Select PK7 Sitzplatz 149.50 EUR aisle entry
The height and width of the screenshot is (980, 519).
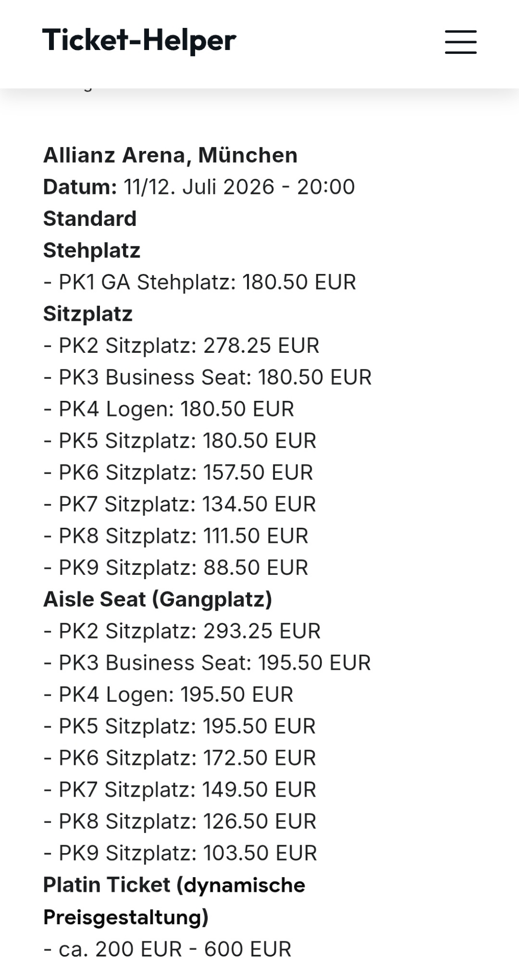coord(179,789)
